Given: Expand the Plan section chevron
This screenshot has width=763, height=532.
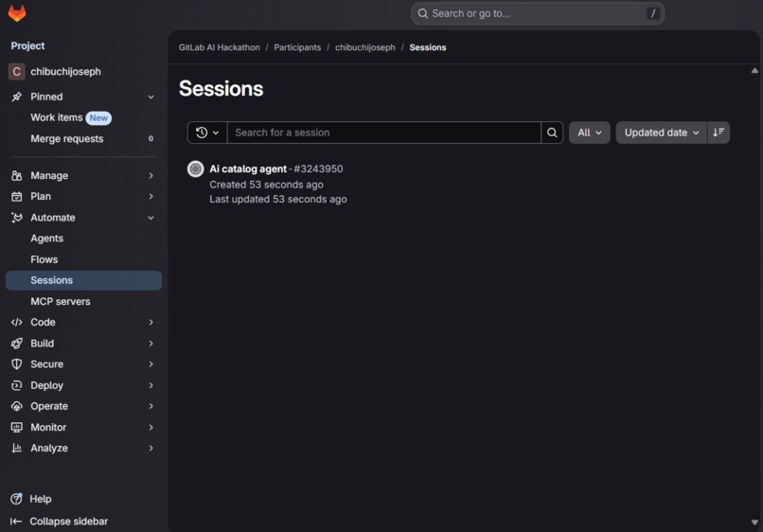Looking at the screenshot, I should [151, 197].
